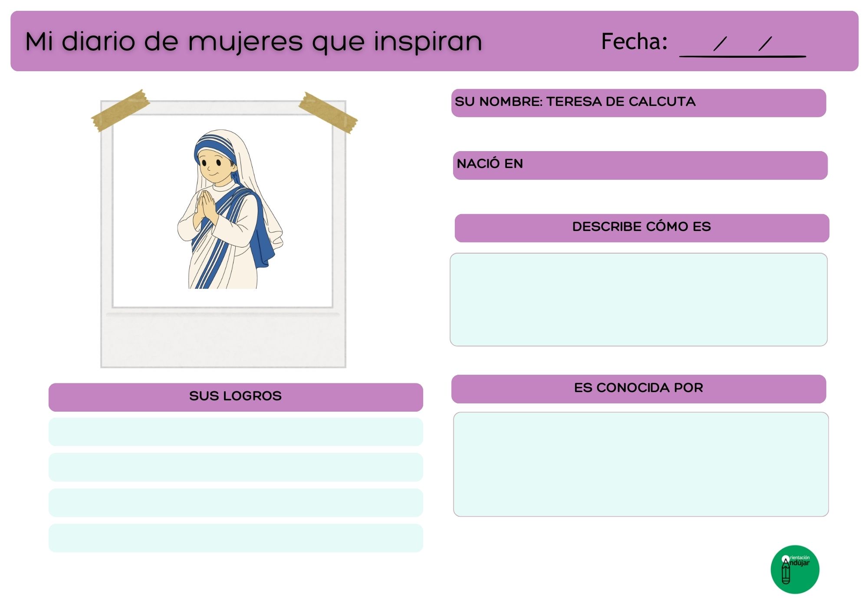868x614 pixels.
Task: Click the Fecha date line
Action: pos(742,56)
